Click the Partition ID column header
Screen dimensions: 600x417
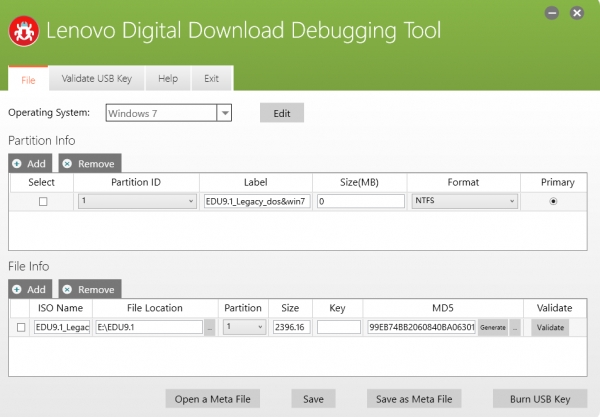click(x=136, y=182)
